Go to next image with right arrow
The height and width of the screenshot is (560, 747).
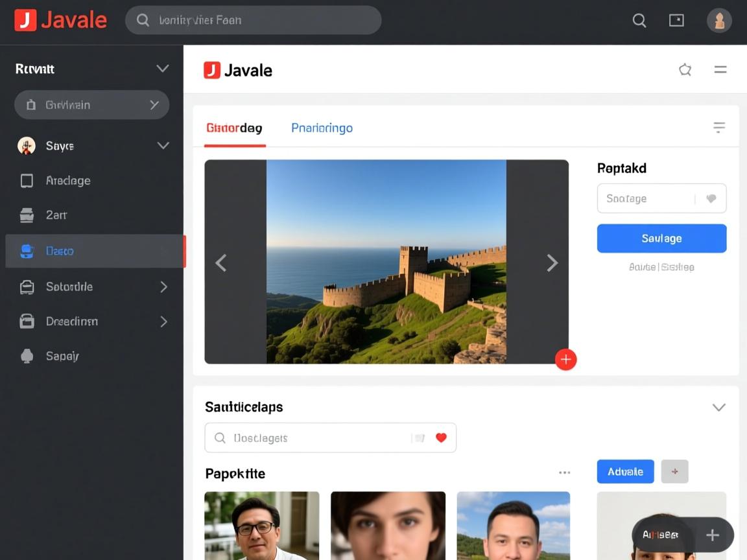pos(552,262)
